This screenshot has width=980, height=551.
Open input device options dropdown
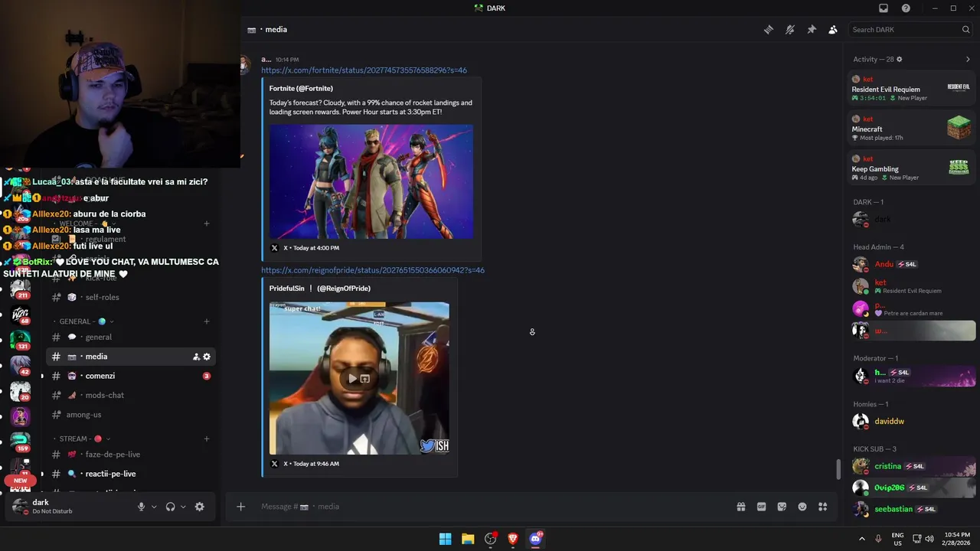coord(154,507)
